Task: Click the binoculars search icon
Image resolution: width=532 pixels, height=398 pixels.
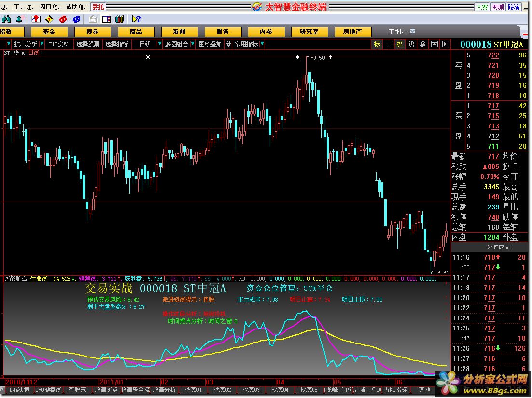Action: (6, 19)
